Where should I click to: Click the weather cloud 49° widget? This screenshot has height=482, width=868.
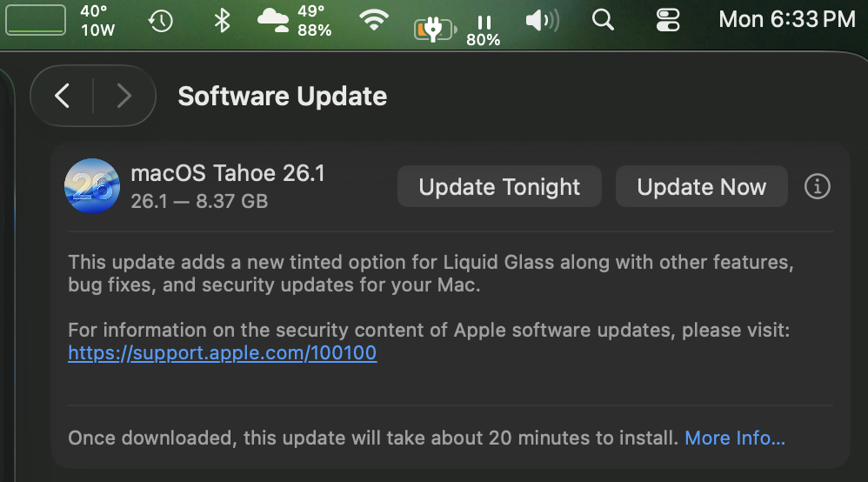pos(296,21)
